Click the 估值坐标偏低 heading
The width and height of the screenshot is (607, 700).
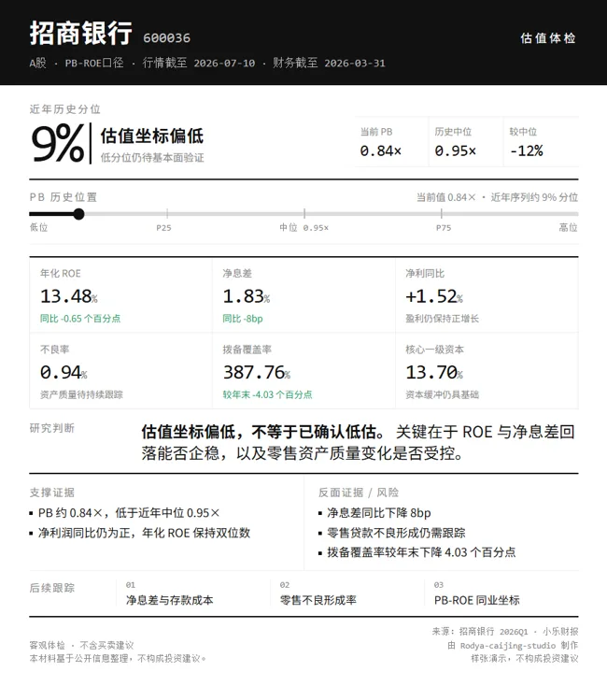pos(151,136)
